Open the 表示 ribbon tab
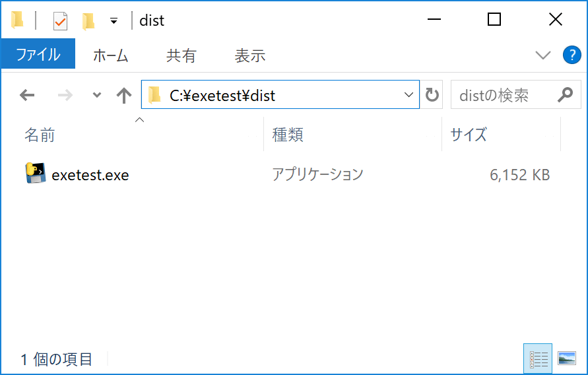This screenshot has width=588, height=375. pos(249,55)
